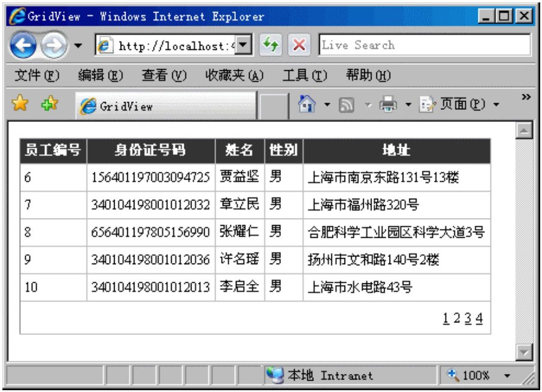Click ID number 656401197805156990
This screenshot has width=542, height=392.
tap(151, 232)
